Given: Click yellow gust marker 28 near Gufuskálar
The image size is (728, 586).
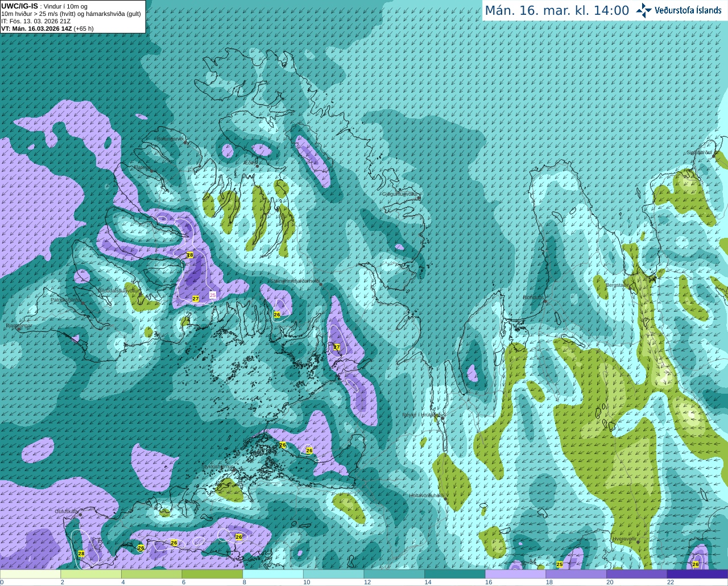Looking at the screenshot, I should 81,554.
